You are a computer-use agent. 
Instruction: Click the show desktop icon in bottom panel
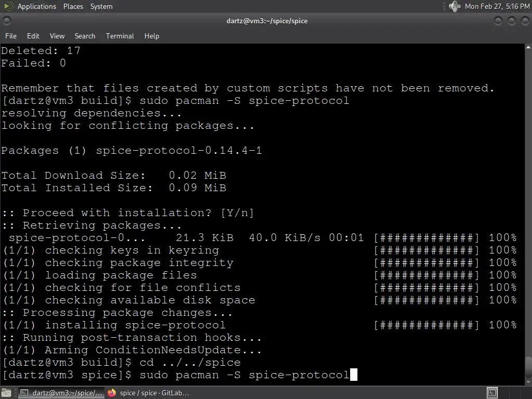(x=6, y=393)
